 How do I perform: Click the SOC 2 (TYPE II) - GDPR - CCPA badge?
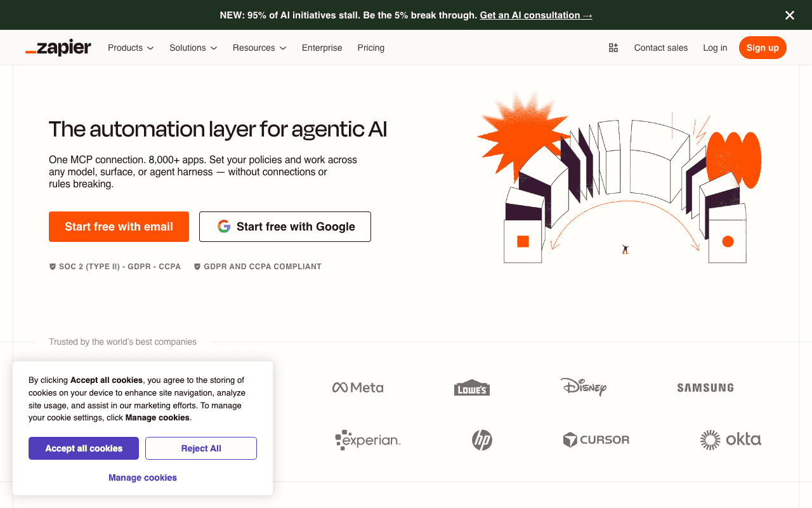[115, 267]
